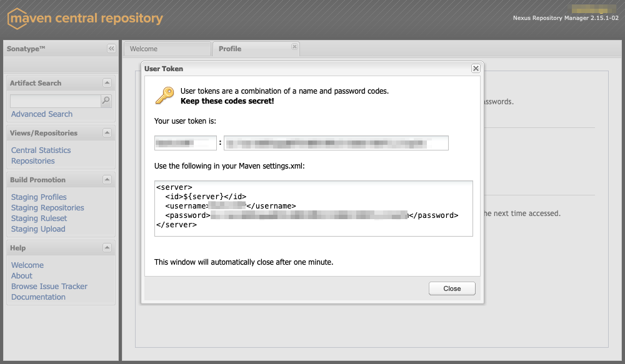Focus the artifact search input field
The width and height of the screenshot is (625, 364).
[56, 101]
